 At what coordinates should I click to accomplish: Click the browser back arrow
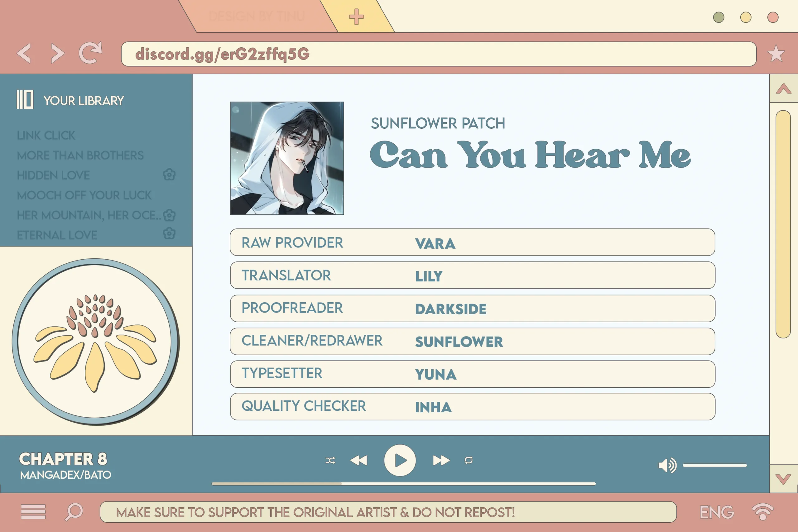pos(24,53)
